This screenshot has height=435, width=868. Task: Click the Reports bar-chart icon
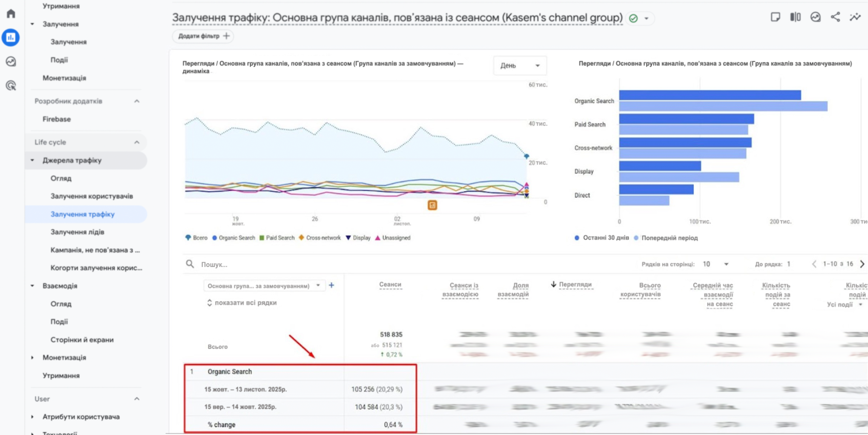tap(11, 37)
